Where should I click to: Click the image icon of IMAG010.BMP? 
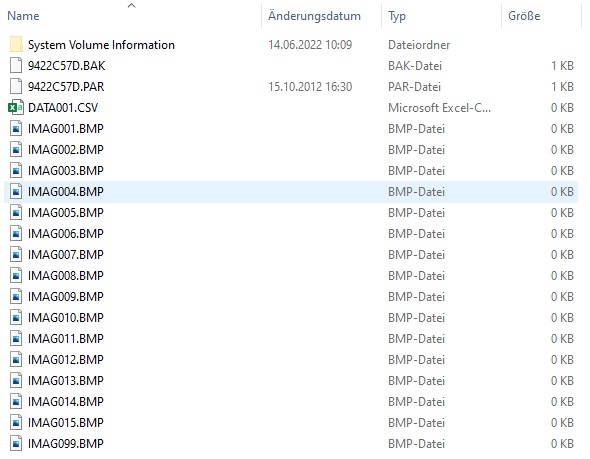[16, 318]
